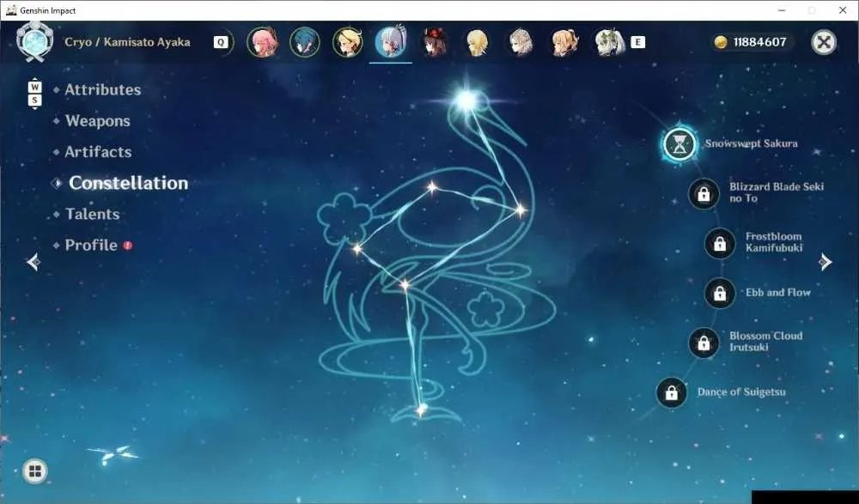Click the Dance of Suigetsu lock icon
The width and height of the screenshot is (859, 504).
(672, 392)
